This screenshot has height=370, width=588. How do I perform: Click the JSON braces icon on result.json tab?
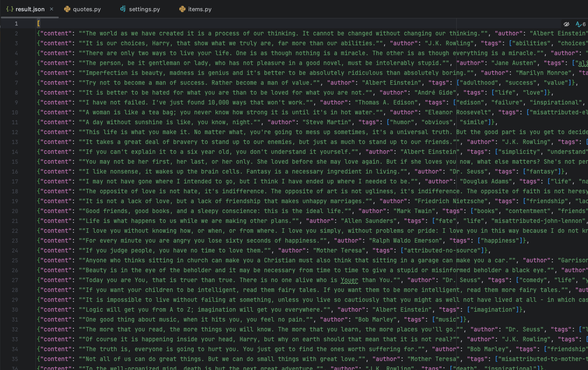tap(9, 9)
